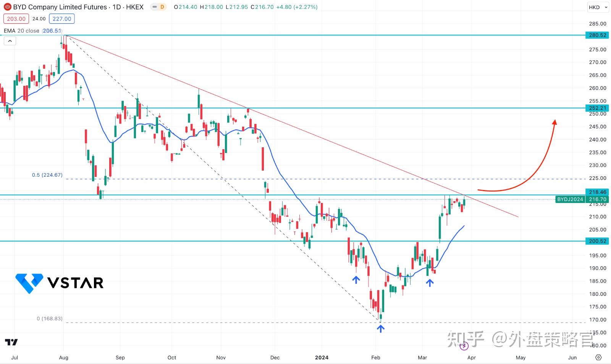The image size is (611, 364).
Task: Click the BYD company logo icon
Action: click(x=7, y=7)
